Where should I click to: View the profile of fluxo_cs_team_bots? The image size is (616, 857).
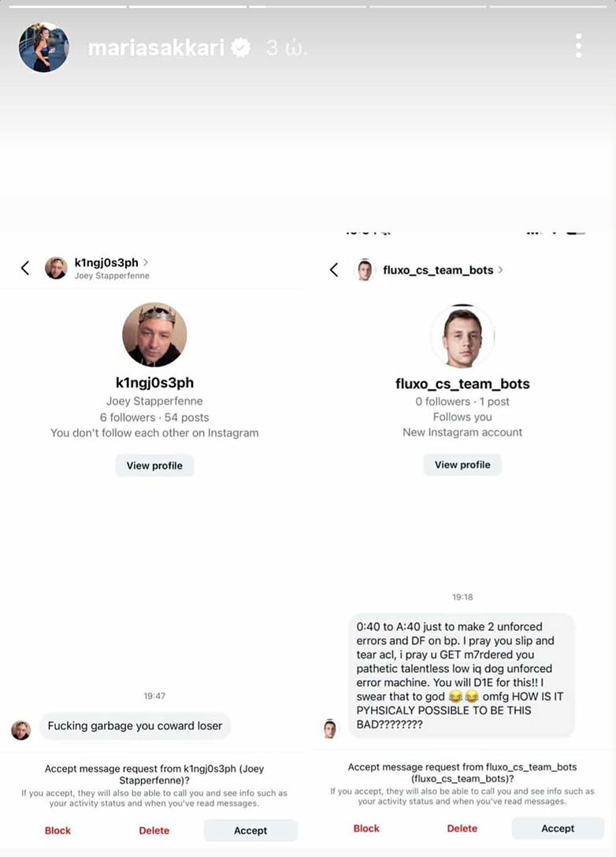pos(462,465)
